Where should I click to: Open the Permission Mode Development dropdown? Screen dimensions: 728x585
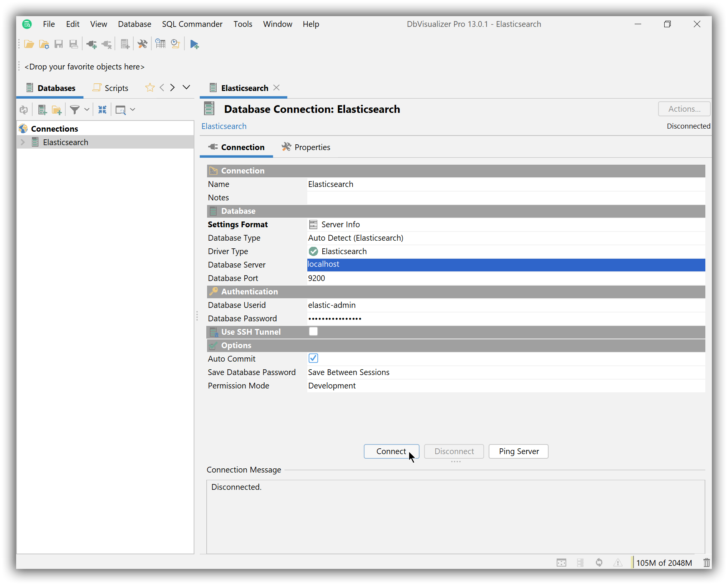(x=506, y=386)
